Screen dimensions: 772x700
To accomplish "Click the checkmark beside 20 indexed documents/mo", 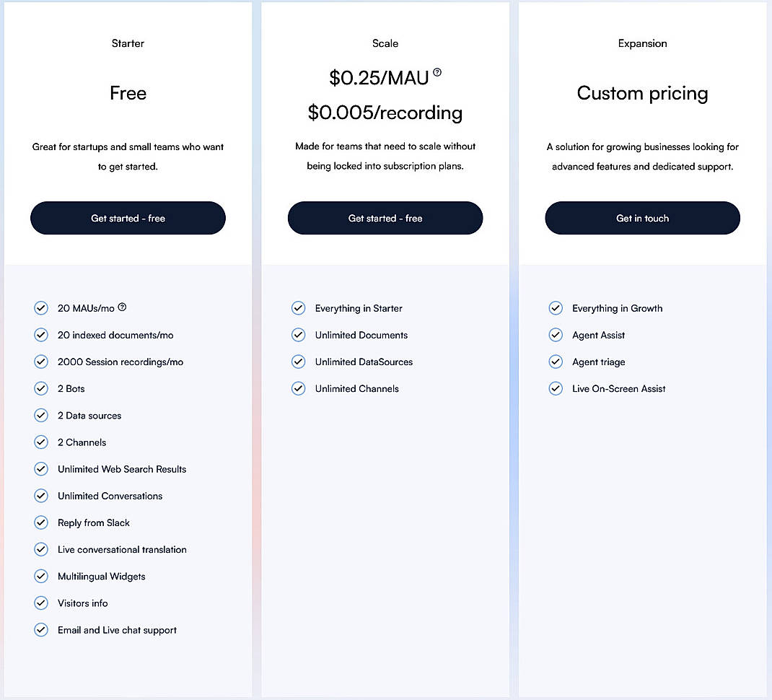I will pos(41,335).
